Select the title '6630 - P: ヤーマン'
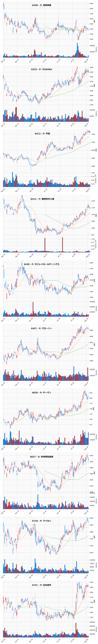This screenshot has height=644, width=98. tap(42, 393)
